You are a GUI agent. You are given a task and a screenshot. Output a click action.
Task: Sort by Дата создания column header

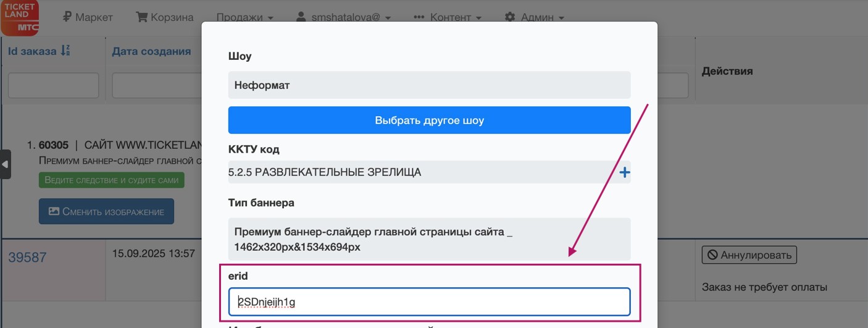[151, 51]
